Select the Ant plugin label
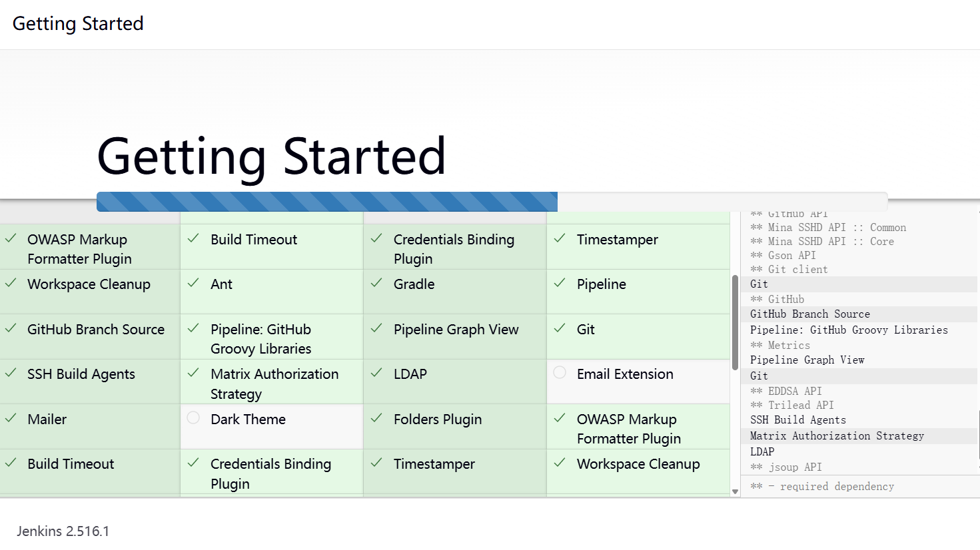This screenshot has height=550, width=980. tap(221, 284)
